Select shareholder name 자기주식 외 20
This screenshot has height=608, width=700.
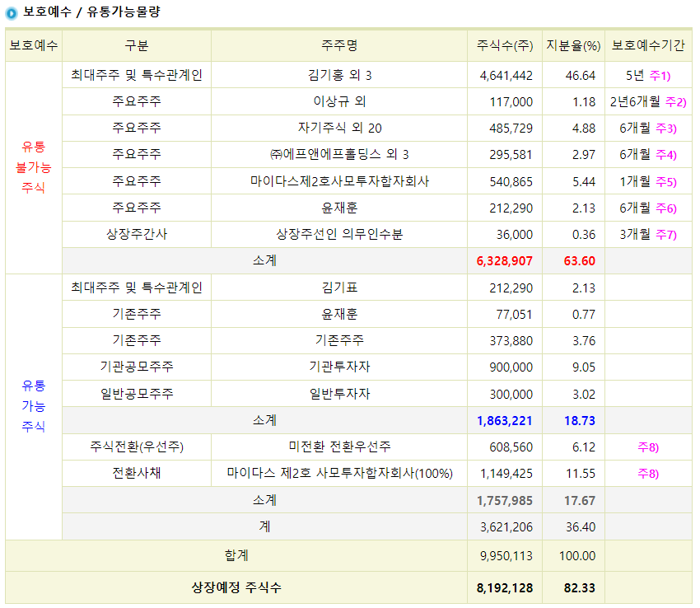coord(340,128)
